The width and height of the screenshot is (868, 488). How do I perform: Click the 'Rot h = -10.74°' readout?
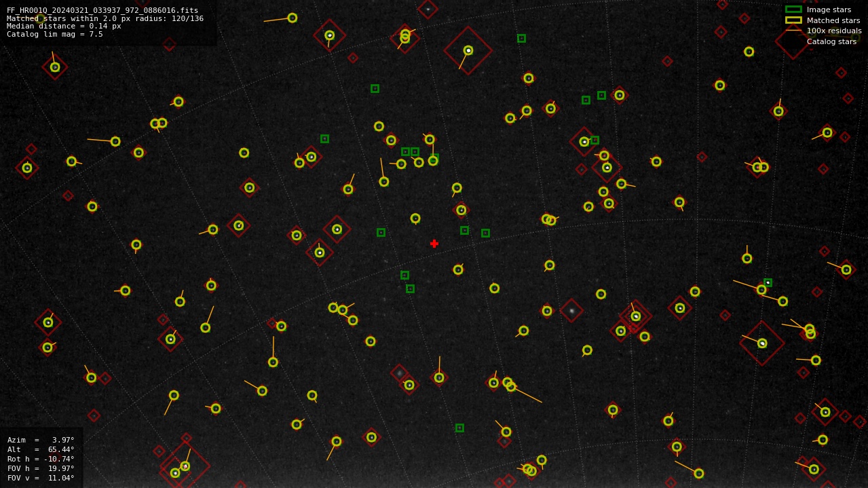(41, 459)
